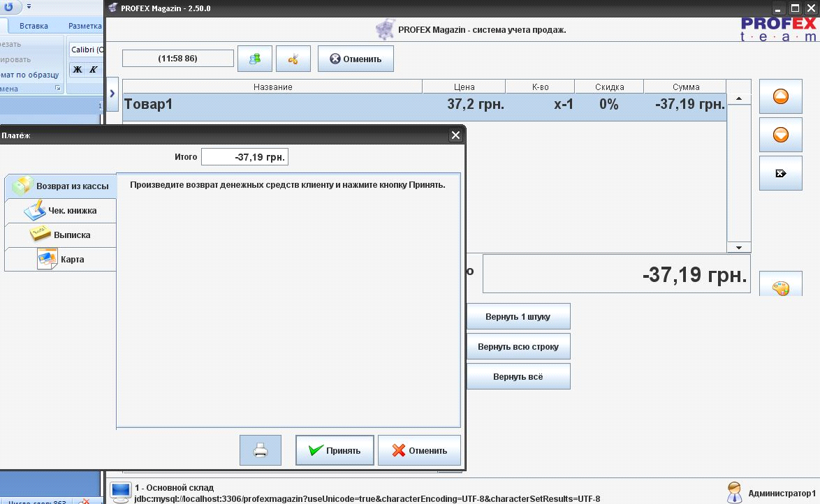Click the мат по образцу format painter in Word

pyautogui.click(x=30, y=75)
